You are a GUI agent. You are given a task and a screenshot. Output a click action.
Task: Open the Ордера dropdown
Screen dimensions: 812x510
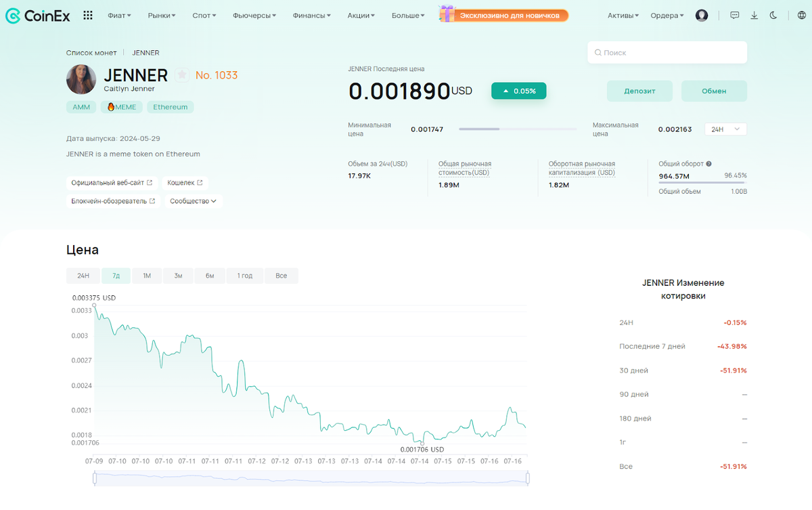coord(667,15)
